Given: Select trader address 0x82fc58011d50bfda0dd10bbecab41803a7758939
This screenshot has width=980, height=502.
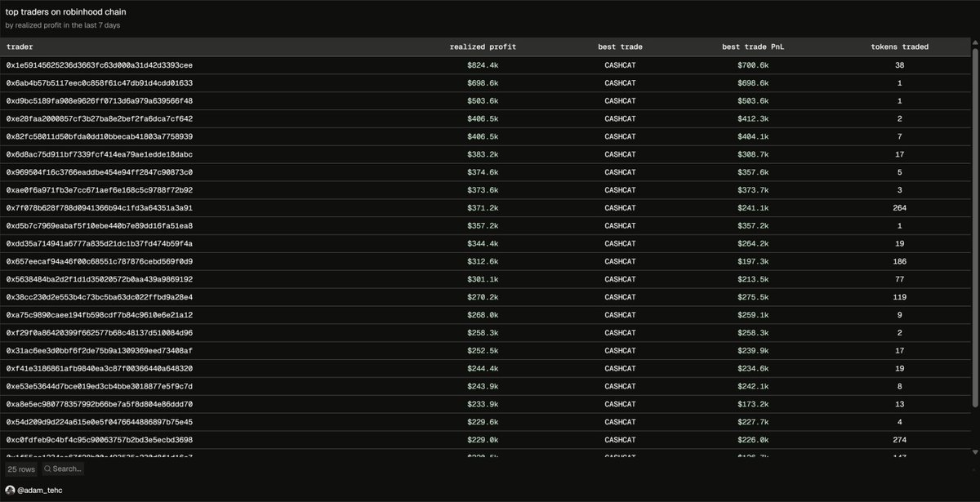Looking at the screenshot, I should pyautogui.click(x=99, y=137).
